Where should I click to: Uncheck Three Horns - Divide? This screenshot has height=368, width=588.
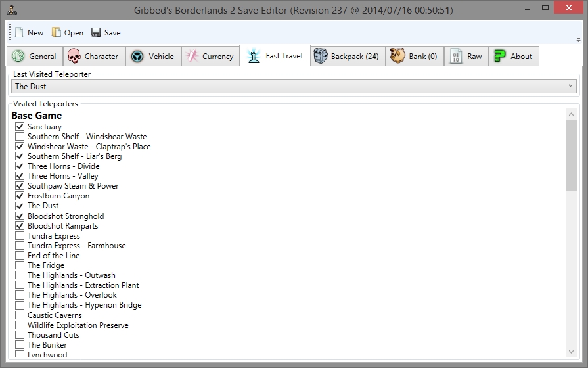tap(20, 166)
